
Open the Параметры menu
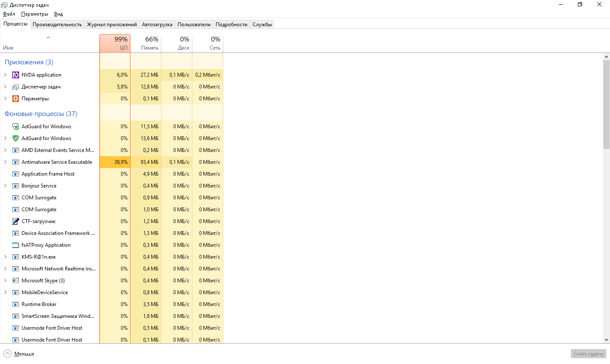pyautogui.click(x=34, y=14)
